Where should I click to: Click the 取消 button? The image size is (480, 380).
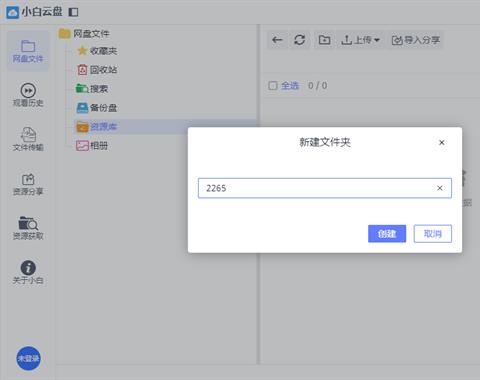(433, 233)
